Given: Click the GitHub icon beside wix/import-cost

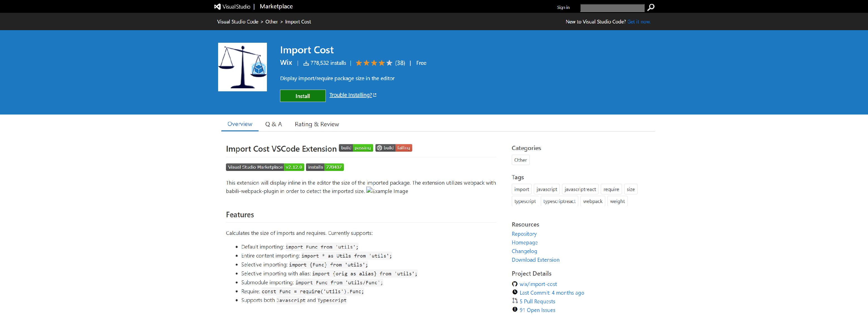Looking at the screenshot, I should 515,284.
